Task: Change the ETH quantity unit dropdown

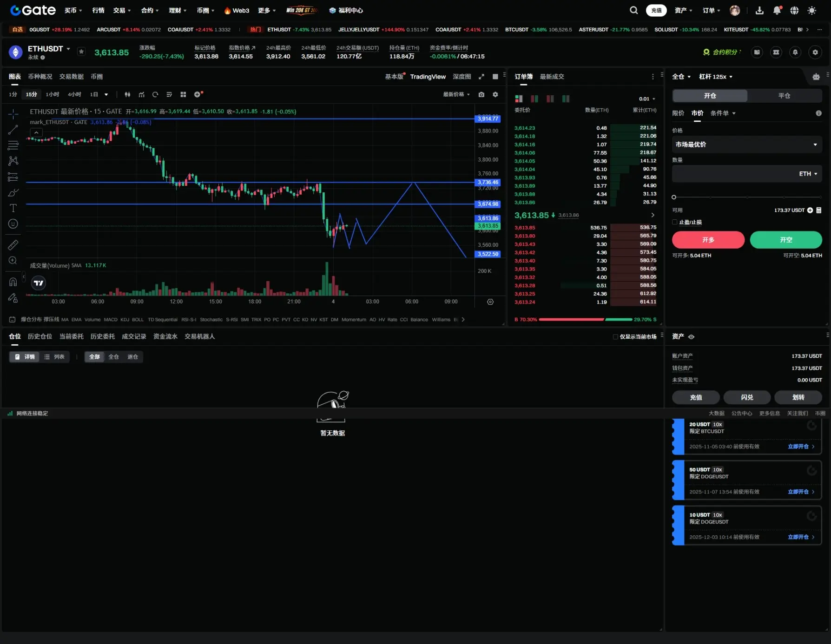Action: pyautogui.click(x=808, y=174)
